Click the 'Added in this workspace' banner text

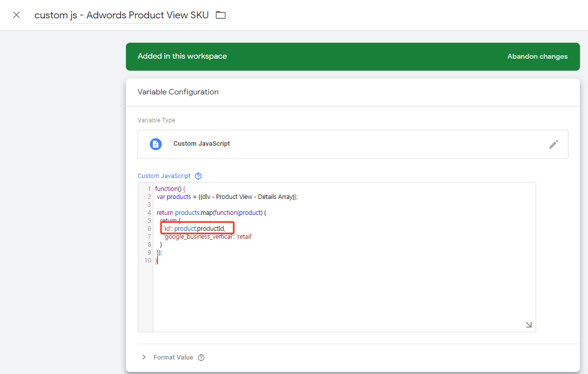pos(182,56)
